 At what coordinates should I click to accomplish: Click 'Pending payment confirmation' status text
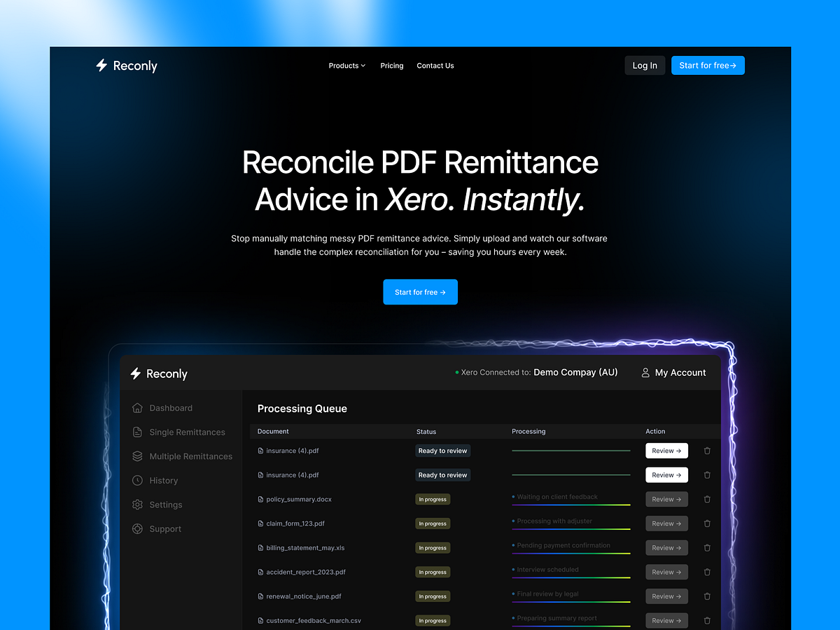pos(563,545)
